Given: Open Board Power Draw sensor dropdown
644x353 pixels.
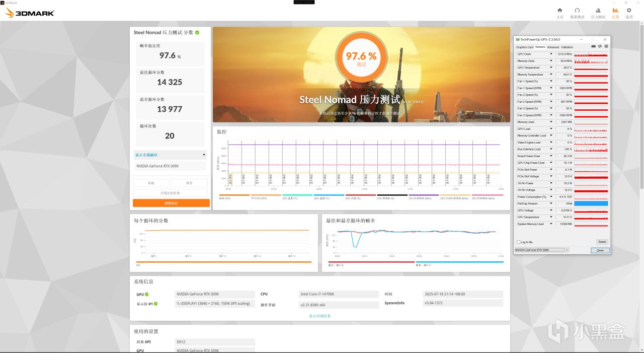Looking at the screenshot, I should [x=551, y=156].
